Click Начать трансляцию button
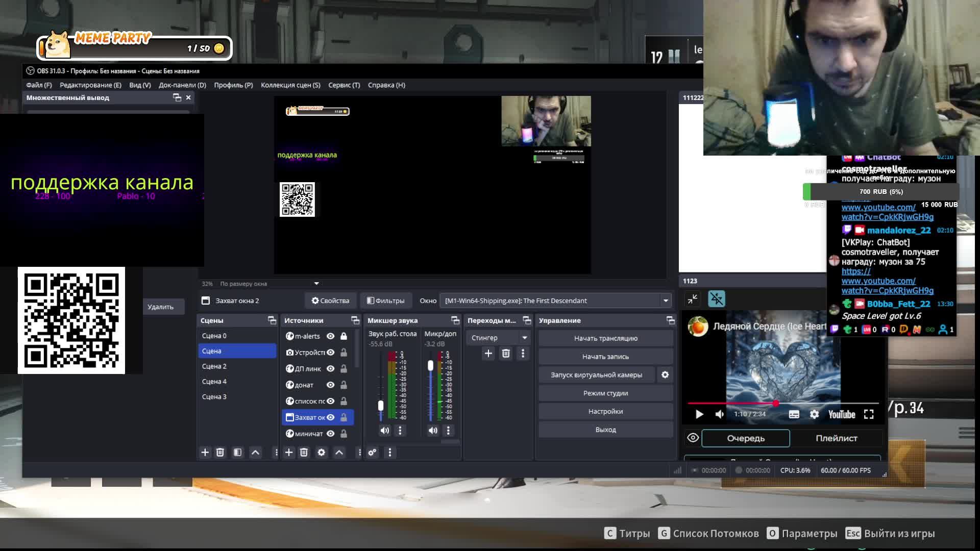Image resolution: width=980 pixels, height=551 pixels. (x=605, y=338)
